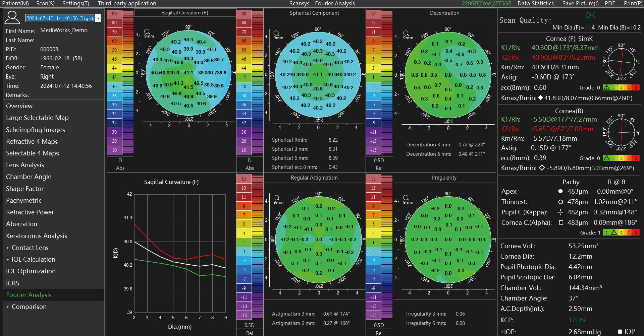Click magnifier icon on Decentration map
This screenshot has height=336, width=644.
pyautogui.click(x=406, y=33)
